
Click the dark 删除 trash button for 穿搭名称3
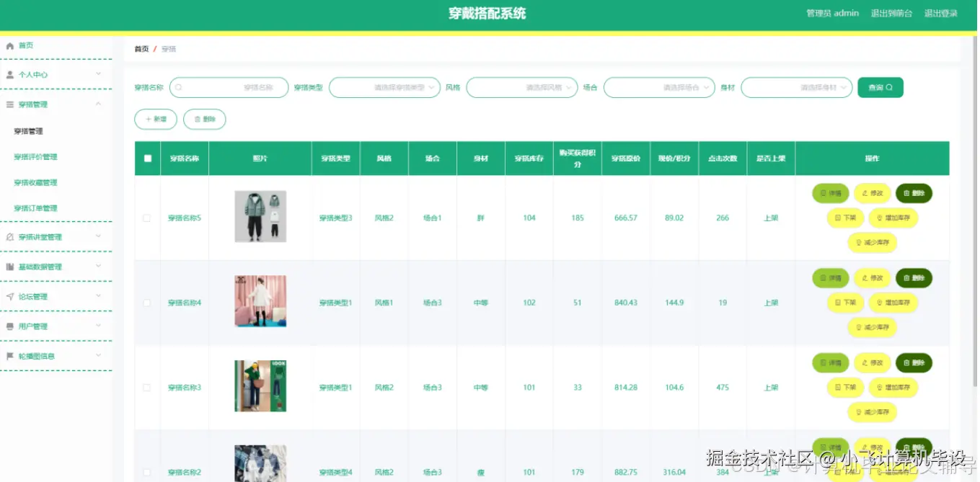914,363
